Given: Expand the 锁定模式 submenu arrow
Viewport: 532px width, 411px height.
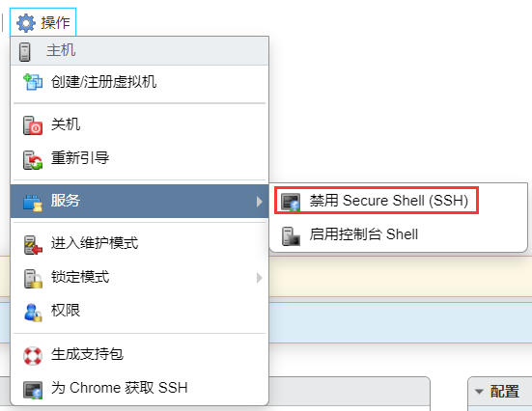Looking at the screenshot, I should (x=259, y=278).
